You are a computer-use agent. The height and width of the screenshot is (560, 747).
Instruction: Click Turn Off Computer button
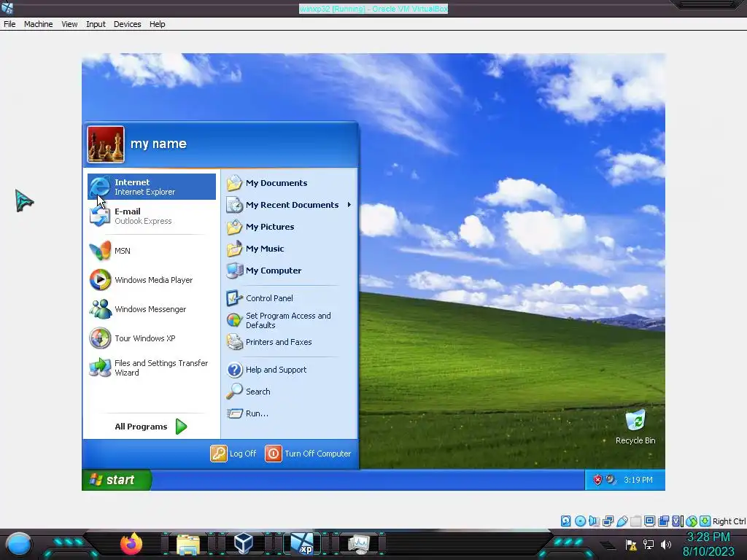[x=308, y=454]
